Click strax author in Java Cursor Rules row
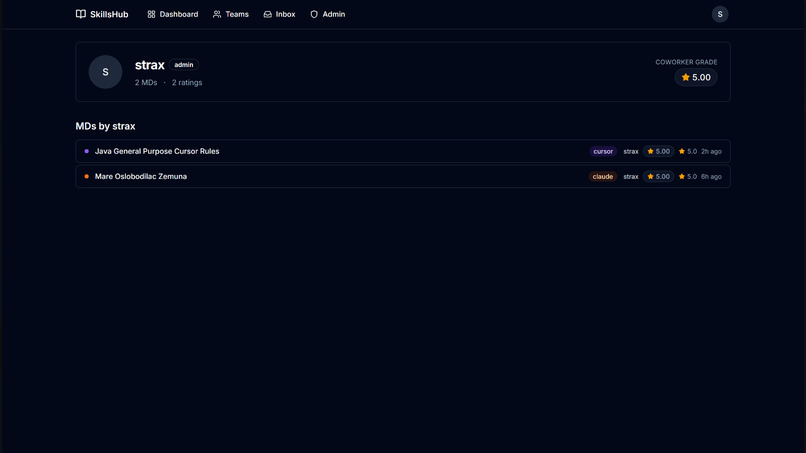The height and width of the screenshot is (453, 806). tap(631, 151)
